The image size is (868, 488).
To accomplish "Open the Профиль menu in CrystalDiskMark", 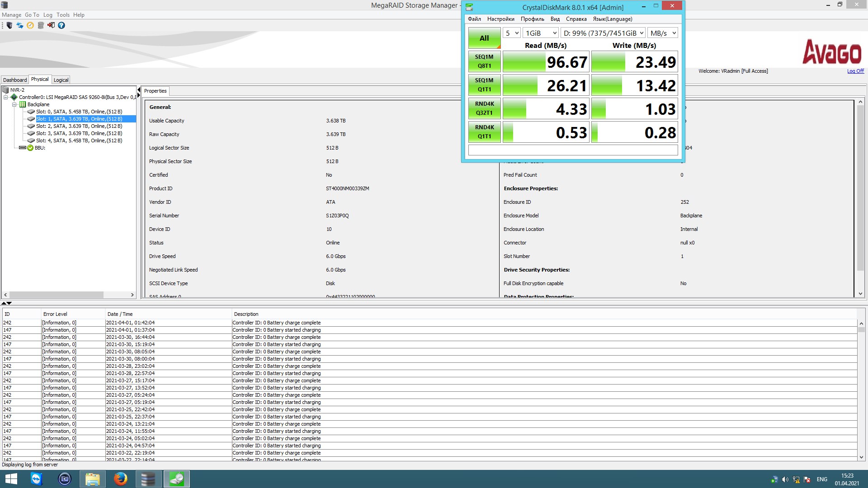I will tap(532, 19).
